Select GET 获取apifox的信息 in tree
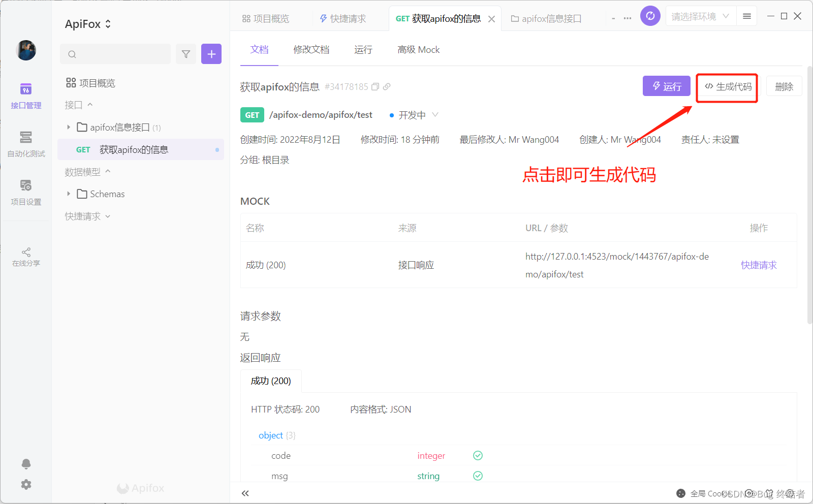The height and width of the screenshot is (504, 813). click(141, 149)
